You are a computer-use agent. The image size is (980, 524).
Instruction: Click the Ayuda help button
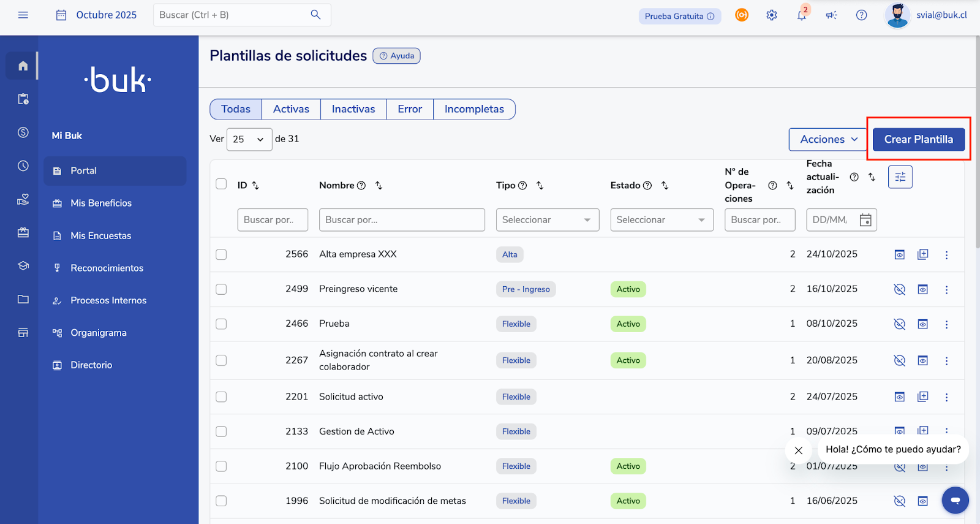click(396, 56)
